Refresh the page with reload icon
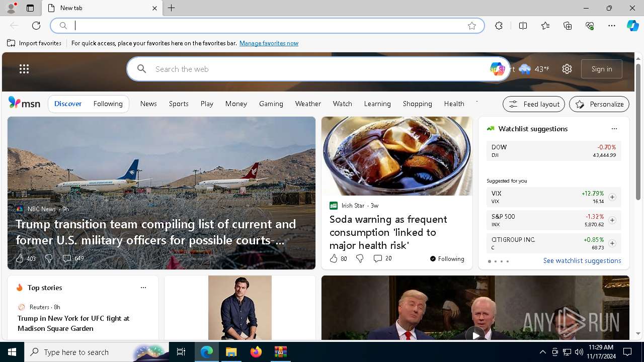The width and height of the screenshot is (644, 362). (x=36, y=26)
